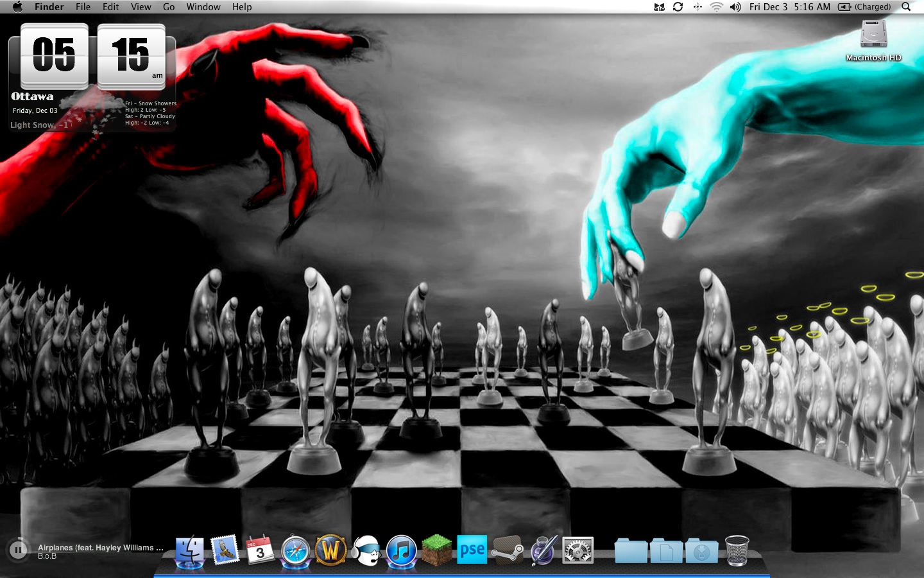
Task: Launch Safari browser from the dock
Action: [295, 551]
